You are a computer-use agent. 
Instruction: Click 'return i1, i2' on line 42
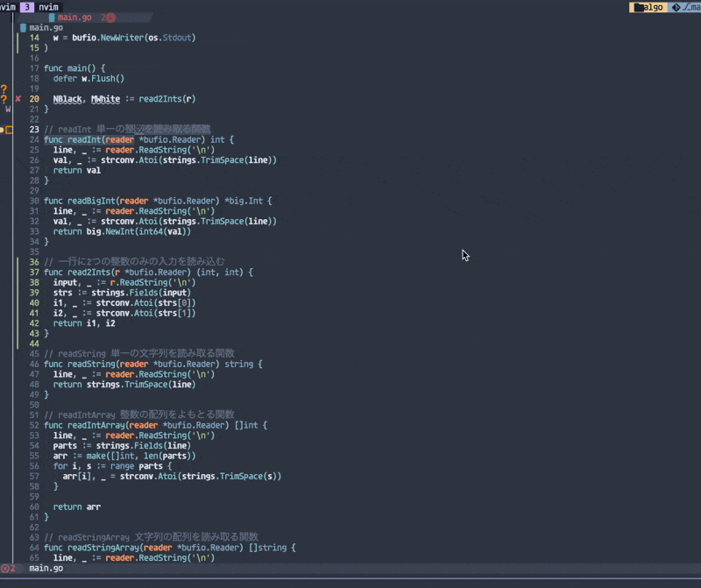coord(84,323)
